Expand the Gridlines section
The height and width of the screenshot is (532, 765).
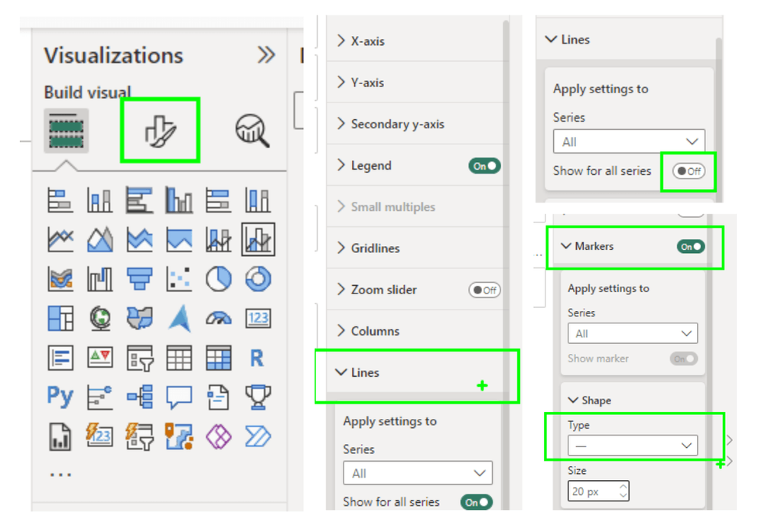pyautogui.click(x=375, y=248)
